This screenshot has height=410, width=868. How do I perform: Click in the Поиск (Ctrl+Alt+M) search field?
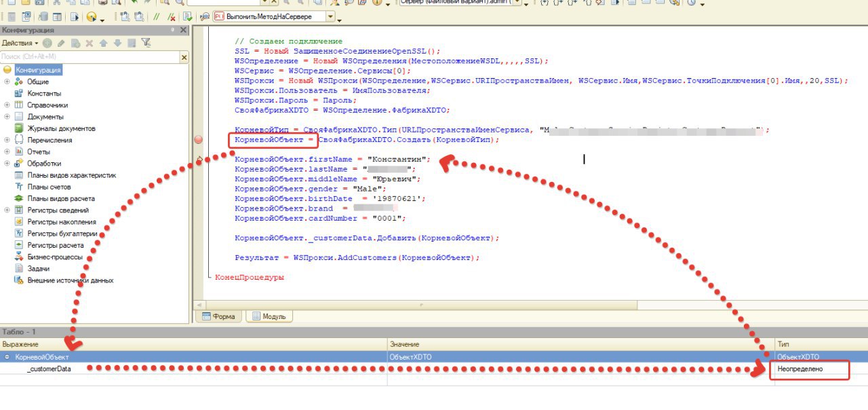pyautogui.click(x=90, y=58)
